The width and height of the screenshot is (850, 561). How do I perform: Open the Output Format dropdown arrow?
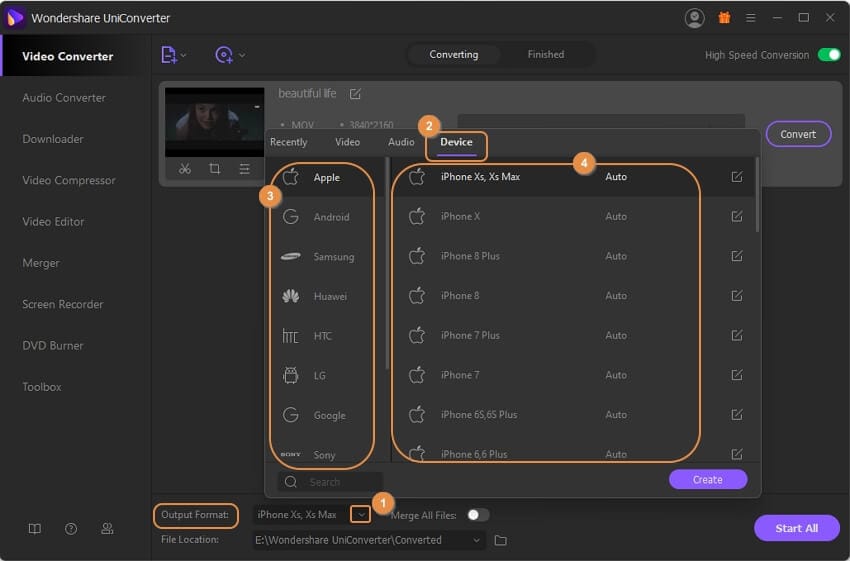361,514
